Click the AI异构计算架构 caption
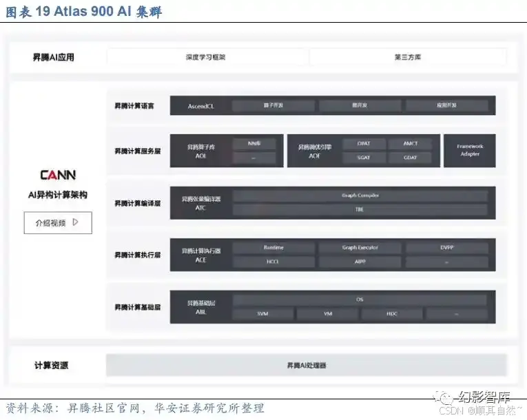Screen dimensions: 527x420 [58, 195]
